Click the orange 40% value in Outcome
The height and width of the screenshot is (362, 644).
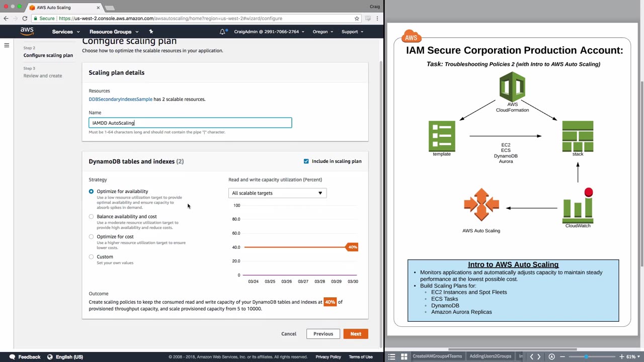(330, 302)
